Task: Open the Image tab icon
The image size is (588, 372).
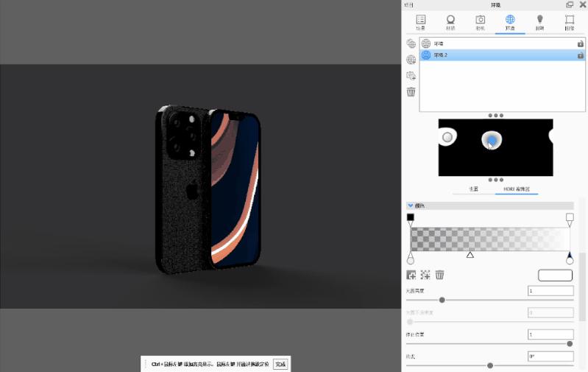Action: click(569, 21)
